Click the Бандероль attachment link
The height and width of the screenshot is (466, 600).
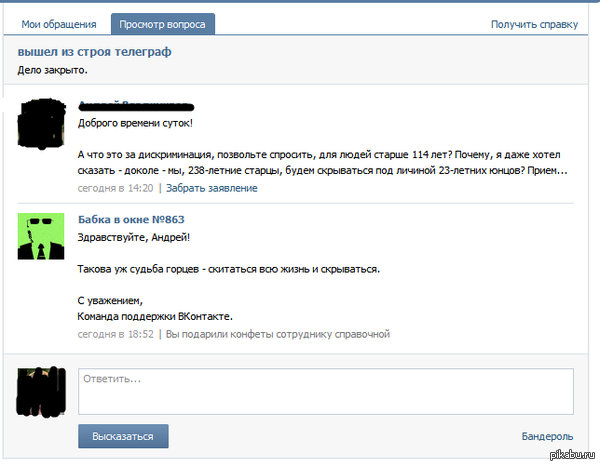tap(547, 437)
